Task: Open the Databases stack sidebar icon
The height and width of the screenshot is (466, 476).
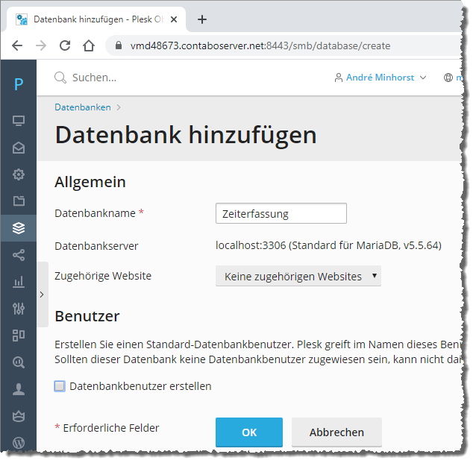Action: [19, 228]
